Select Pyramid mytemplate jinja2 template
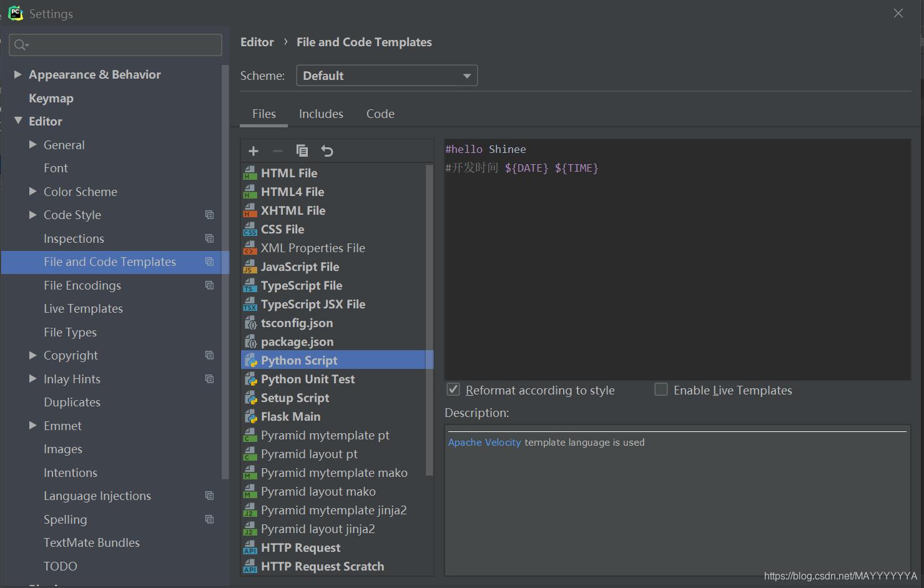924x588 pixels. [334, 510]
